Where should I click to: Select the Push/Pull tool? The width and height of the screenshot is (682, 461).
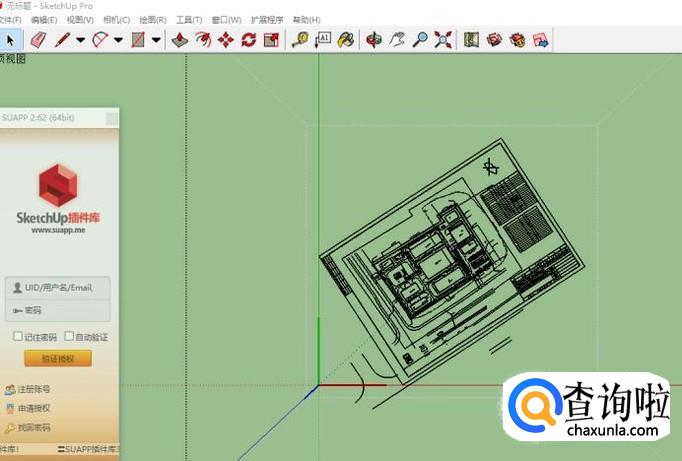tap(180, 40)
